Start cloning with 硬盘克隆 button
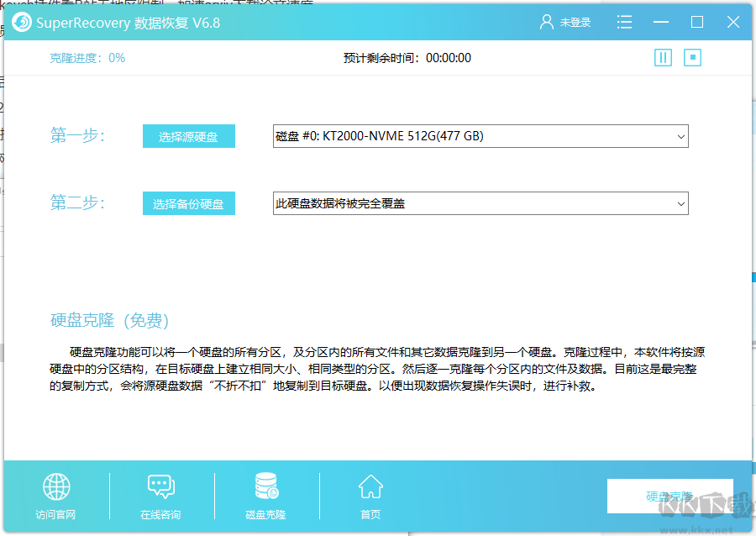The height and width of the screenshot is (536, 756). (x=669, y=497)
